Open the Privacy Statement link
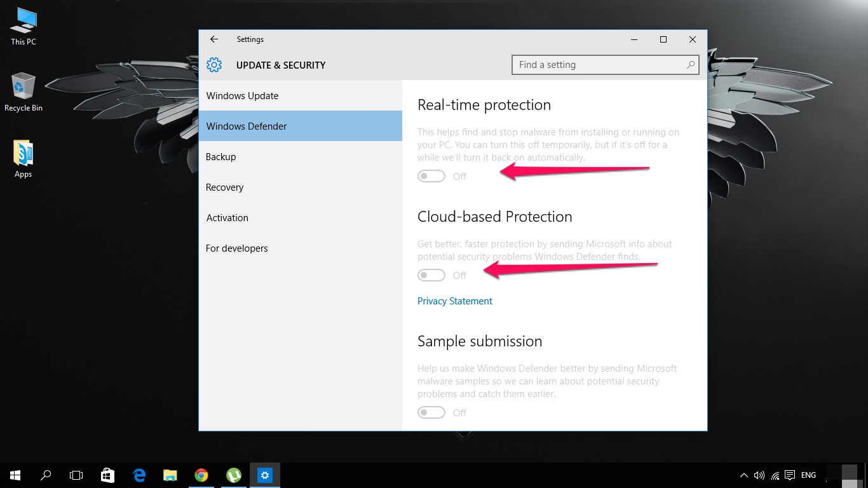 [x=454, y=301]
